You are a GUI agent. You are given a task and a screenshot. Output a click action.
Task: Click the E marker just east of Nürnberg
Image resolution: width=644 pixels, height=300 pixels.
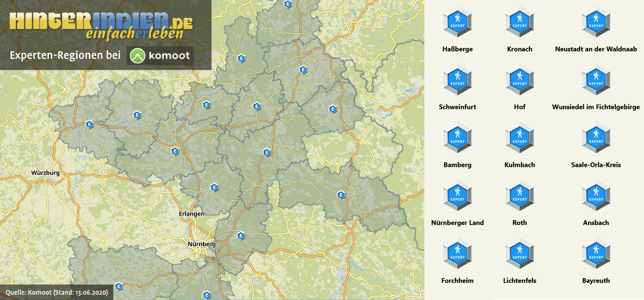(x=241, y=236)
